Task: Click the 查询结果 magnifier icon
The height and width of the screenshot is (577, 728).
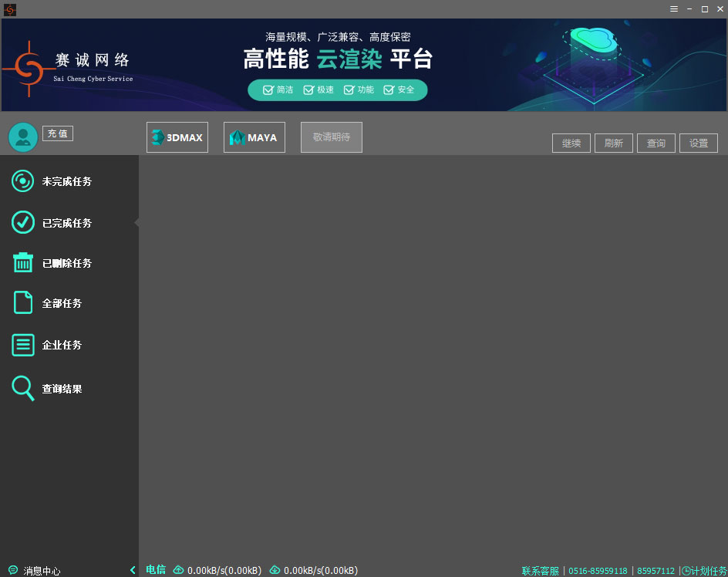Action: click(23, 388)
